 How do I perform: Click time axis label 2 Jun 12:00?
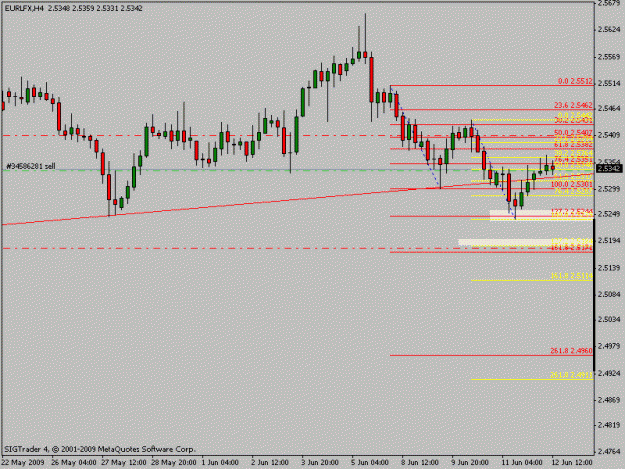[x=270, y=463]
